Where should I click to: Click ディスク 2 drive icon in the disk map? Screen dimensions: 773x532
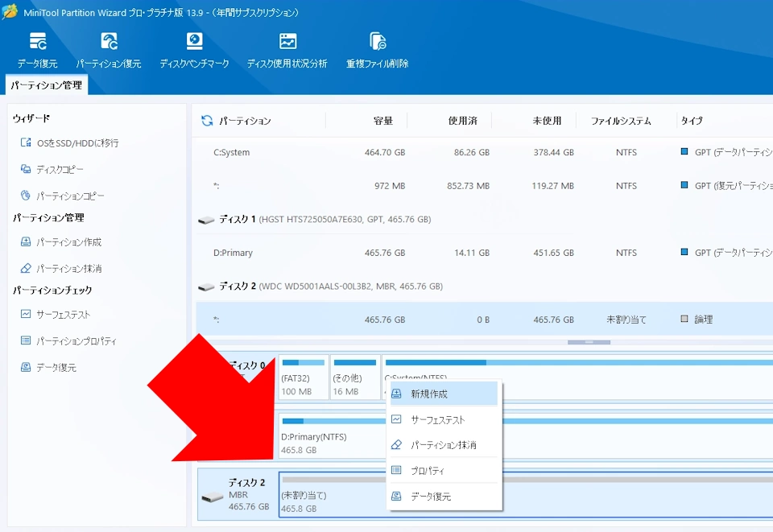213,497
